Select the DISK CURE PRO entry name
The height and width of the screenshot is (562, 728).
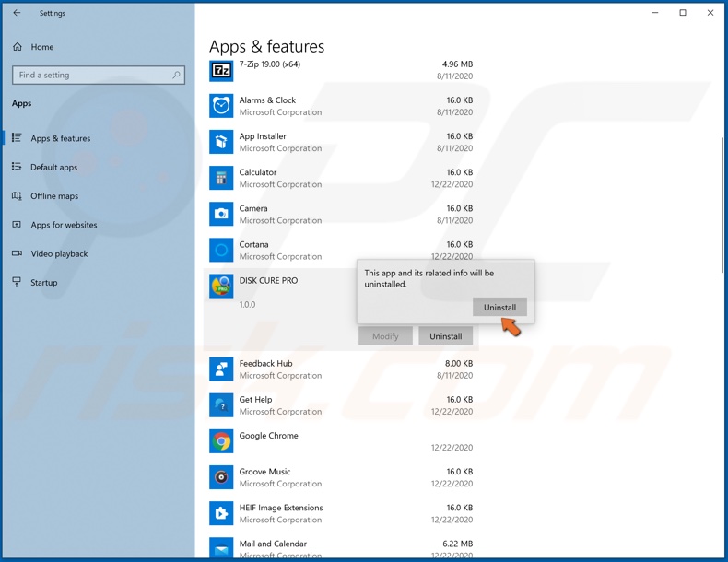pos(268,280)
